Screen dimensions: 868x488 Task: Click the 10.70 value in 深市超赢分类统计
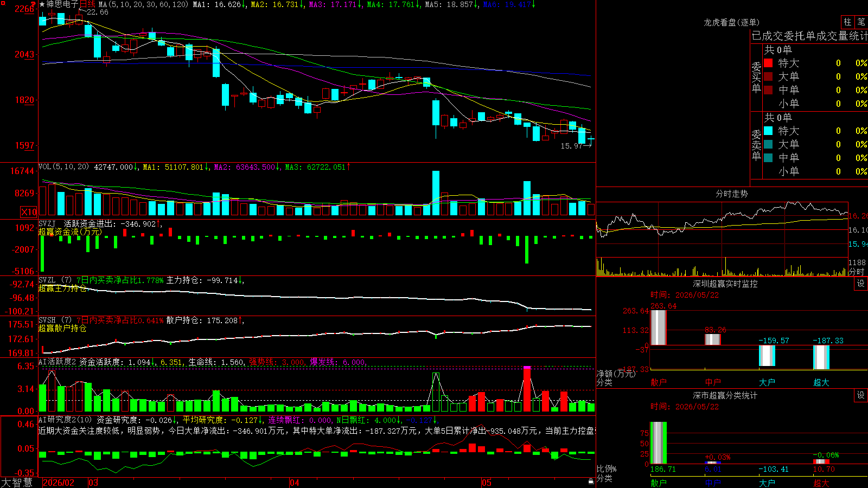pos(824,469)
